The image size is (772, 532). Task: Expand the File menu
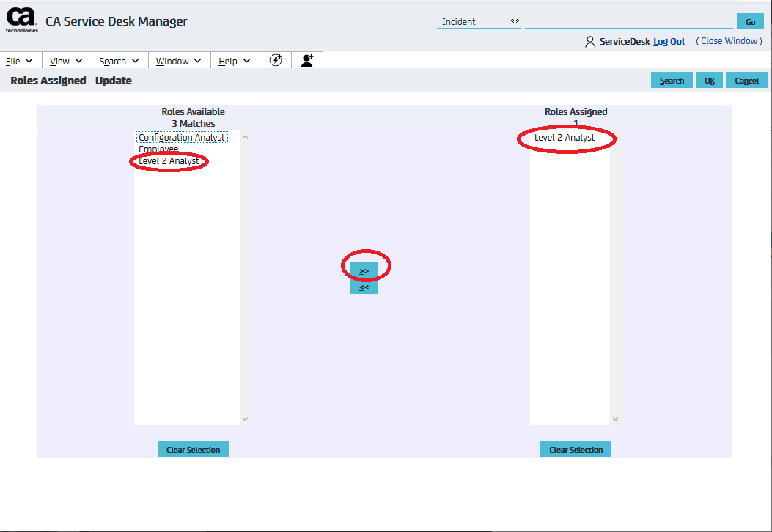point(19,62)
